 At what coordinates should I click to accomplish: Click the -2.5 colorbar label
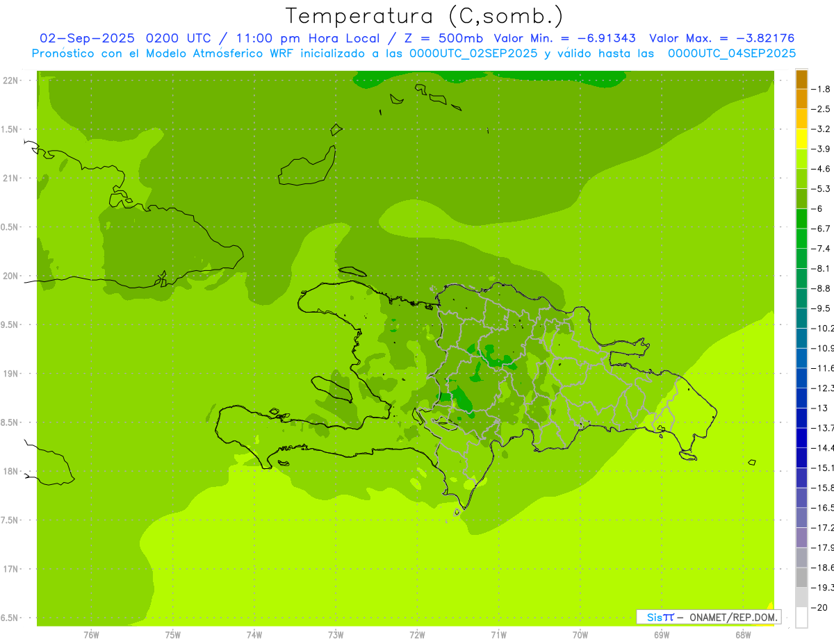pos(821,109)
